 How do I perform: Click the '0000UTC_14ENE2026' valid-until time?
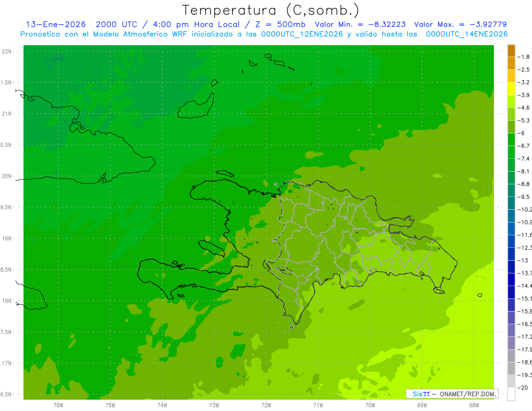(467, 34)
